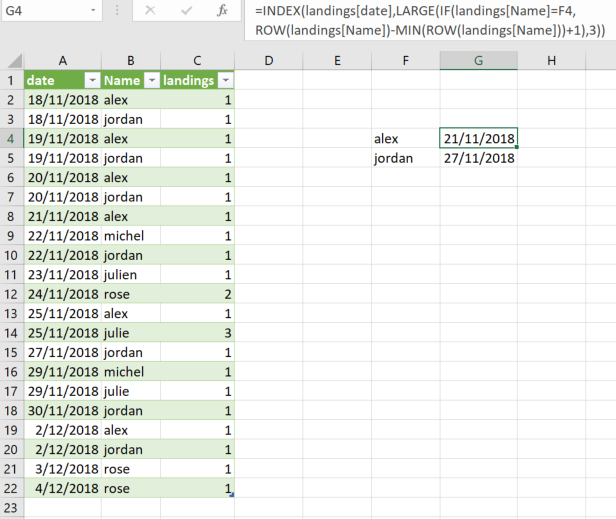Click landings value 2 in rose row
The width and height of the screenshot is (616, 519).
(x=197, y=294)
